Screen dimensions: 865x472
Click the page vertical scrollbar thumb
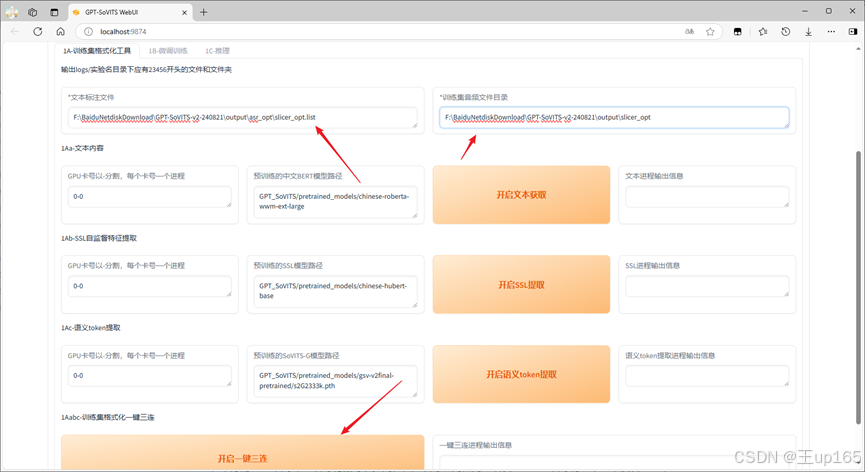tap(858, 287)
